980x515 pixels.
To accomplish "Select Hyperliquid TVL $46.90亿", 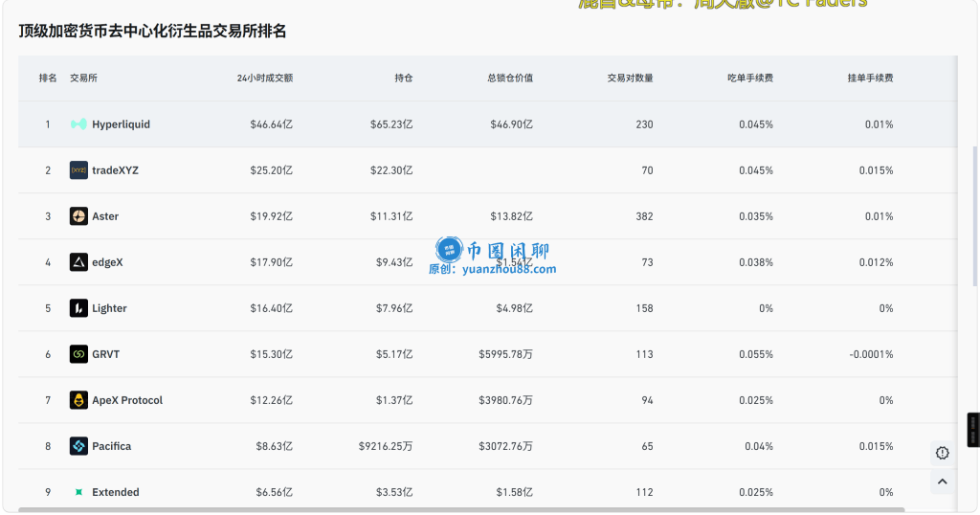I will 511,124.
